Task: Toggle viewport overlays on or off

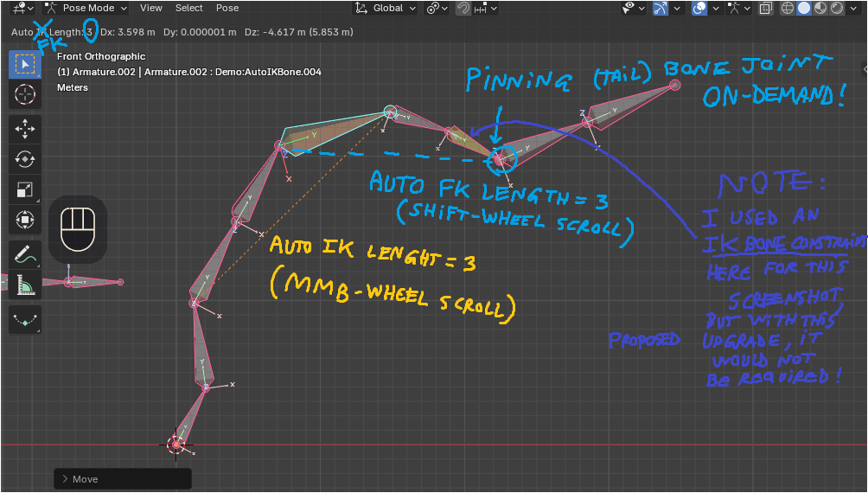Action: (699, 8)
